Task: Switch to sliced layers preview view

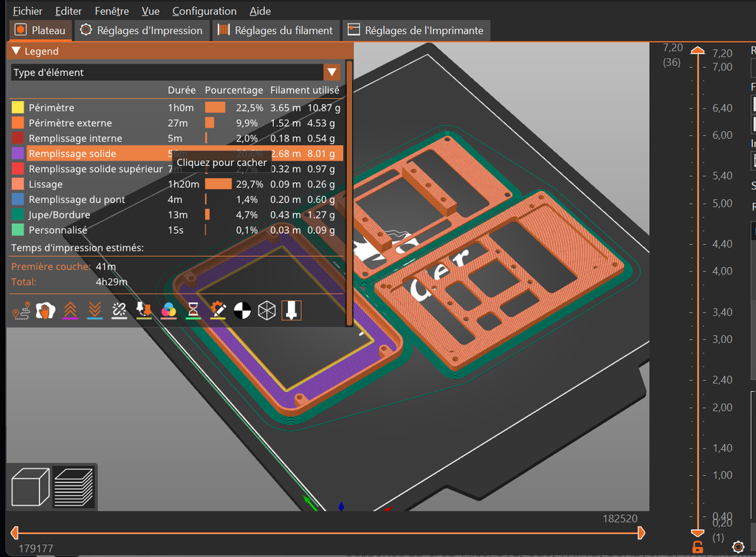Action: coord(73,486)
